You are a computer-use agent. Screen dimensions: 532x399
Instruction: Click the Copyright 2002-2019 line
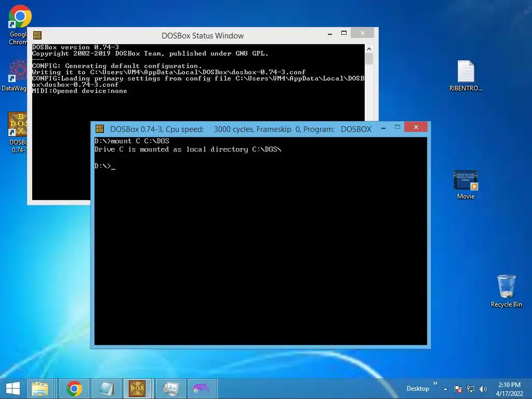[150, 54]
